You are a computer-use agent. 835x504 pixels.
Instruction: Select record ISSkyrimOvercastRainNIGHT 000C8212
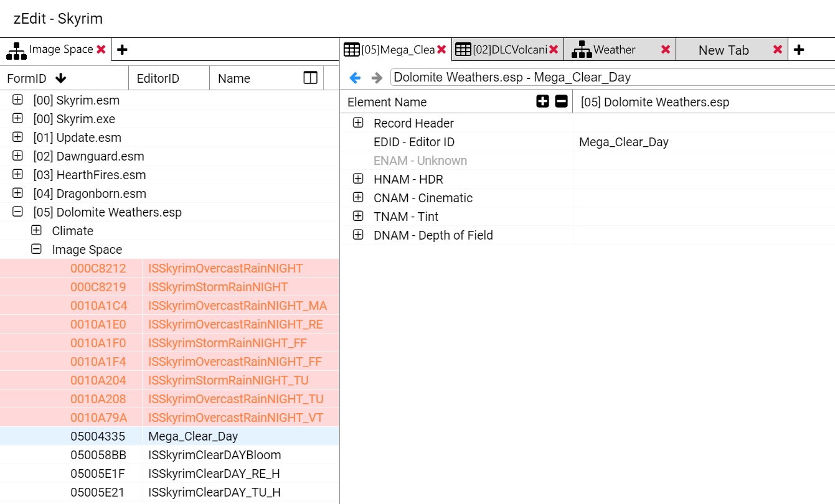tap(169, 268)
